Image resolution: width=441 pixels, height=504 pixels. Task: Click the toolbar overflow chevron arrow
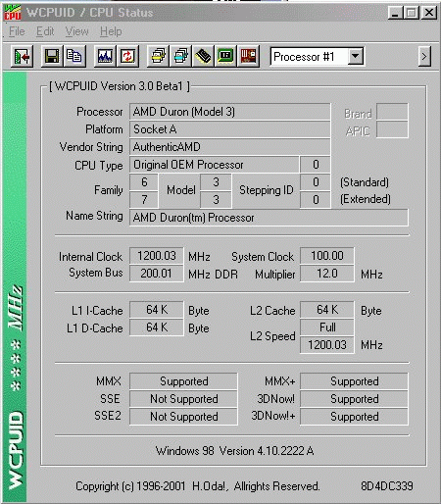click(424, 57)
